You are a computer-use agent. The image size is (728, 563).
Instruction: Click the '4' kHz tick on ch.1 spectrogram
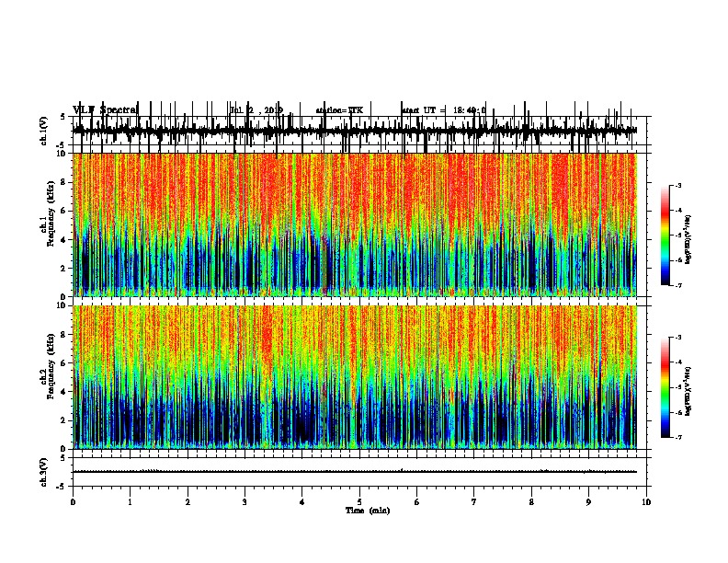[x=63, y=240]
